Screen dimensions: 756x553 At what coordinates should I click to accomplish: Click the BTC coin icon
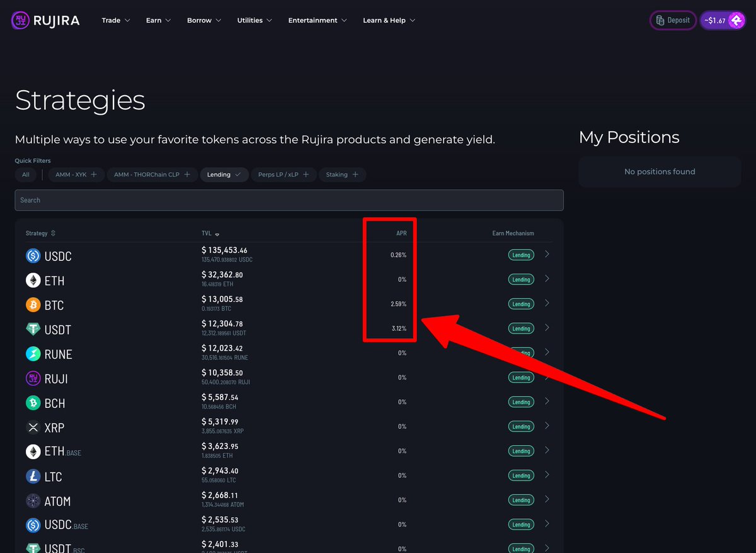(33, 305)
